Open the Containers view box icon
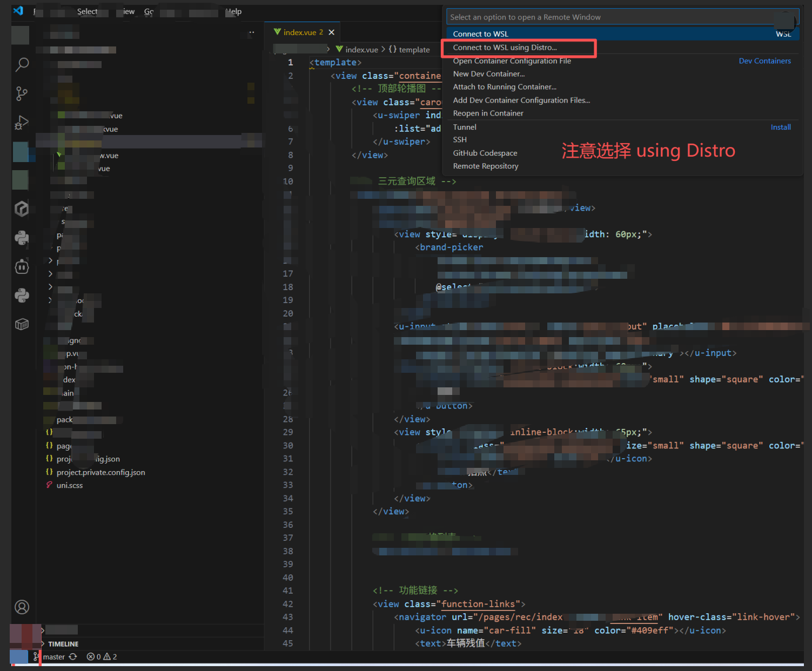Screen dimensions: 812x671 [x=22, y=324]
